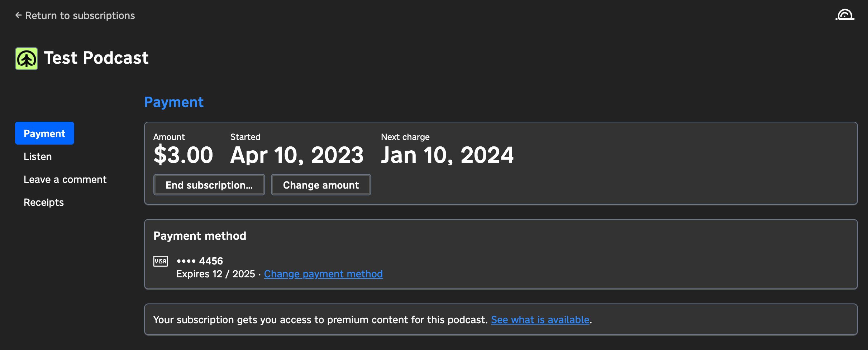The width and height of the screenshot is (868, 350).
Task: View the Receipts section
Action: [43, 202]
